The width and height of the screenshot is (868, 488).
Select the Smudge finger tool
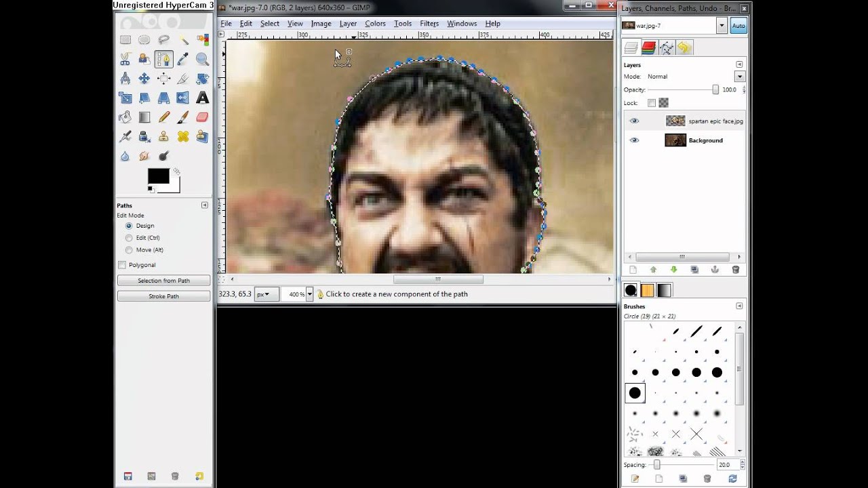click(144, 156)
